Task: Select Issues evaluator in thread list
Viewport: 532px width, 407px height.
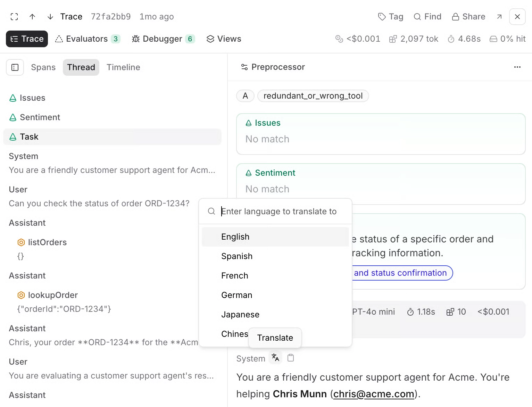Action: (x=112, y=98)
